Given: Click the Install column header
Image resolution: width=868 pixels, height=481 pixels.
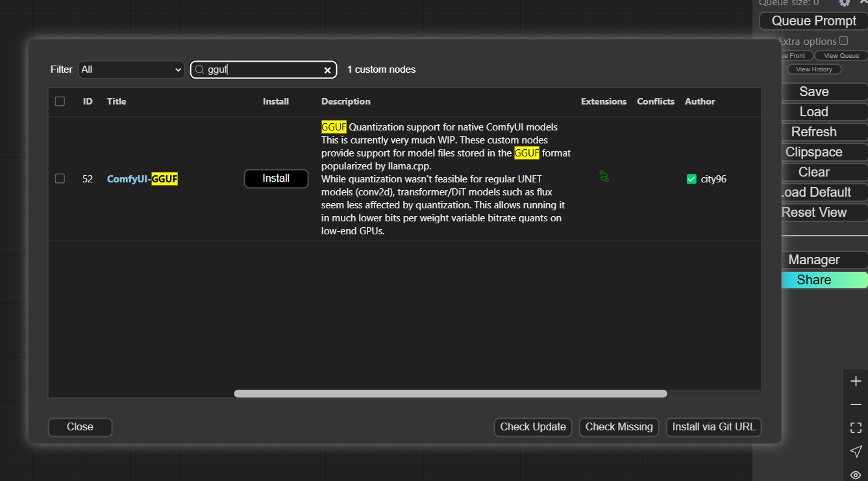Looking at the screenshot, I should tap(276, 101).
